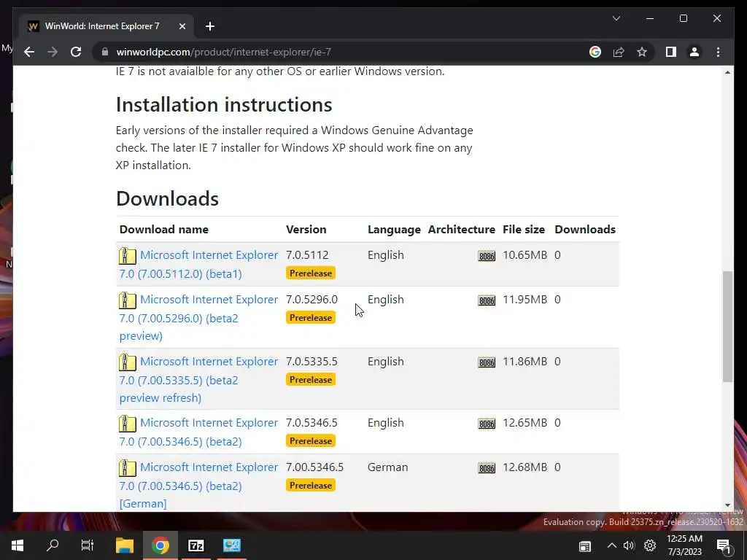The image size is (747, 560).
Task: Click the Language column header
Action: pyautogui.click(x=394, y=230)
